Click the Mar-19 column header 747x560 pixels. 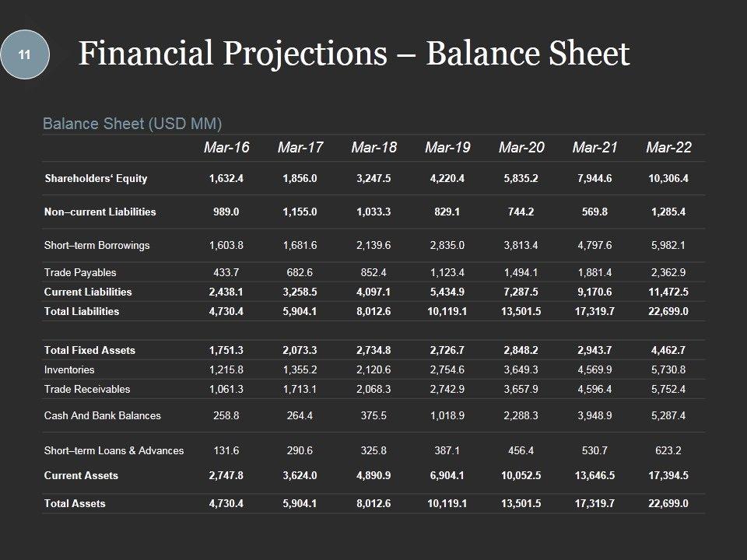click(447, 148)
